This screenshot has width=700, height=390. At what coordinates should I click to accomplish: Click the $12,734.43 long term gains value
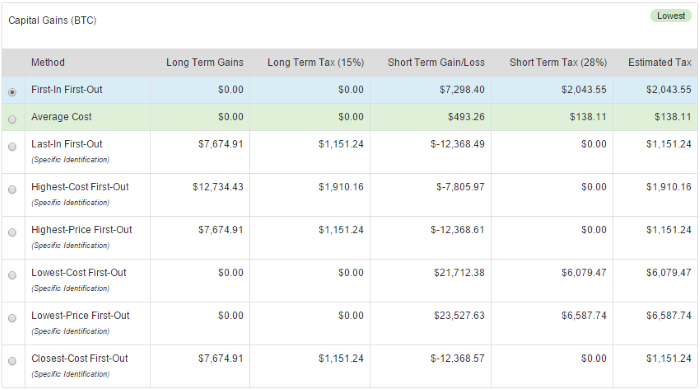pyautogui.click(x=218, y=187)
